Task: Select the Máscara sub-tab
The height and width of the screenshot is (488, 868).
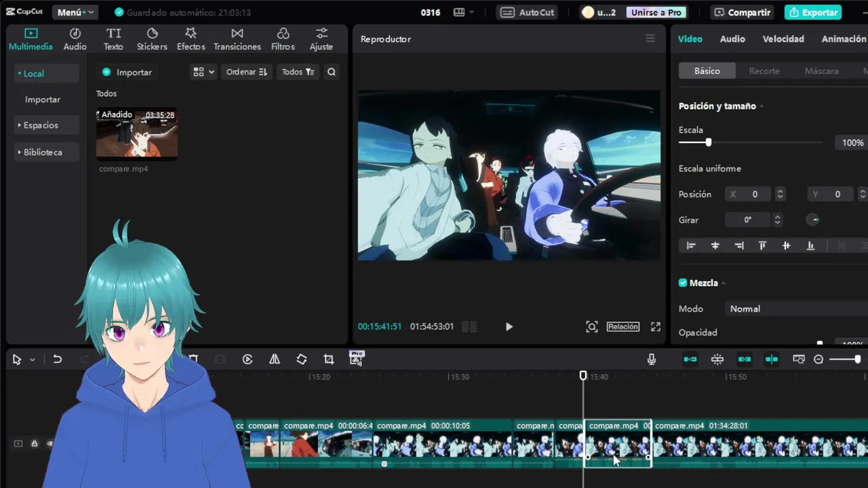Action: tap(821, 70)
